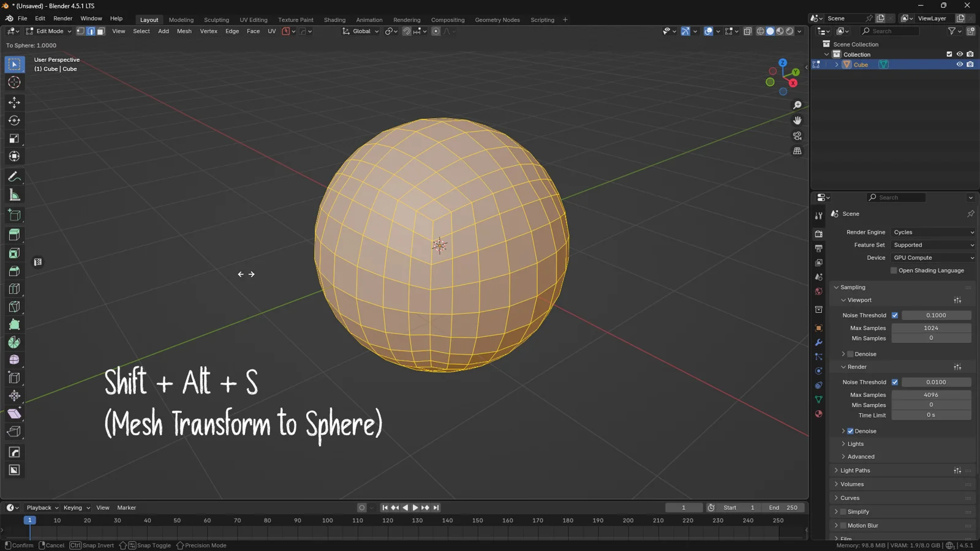Viewport: 980px width, 551px height.
Task: Open the Shading workspace tab
Action: (x=334, y=20)
